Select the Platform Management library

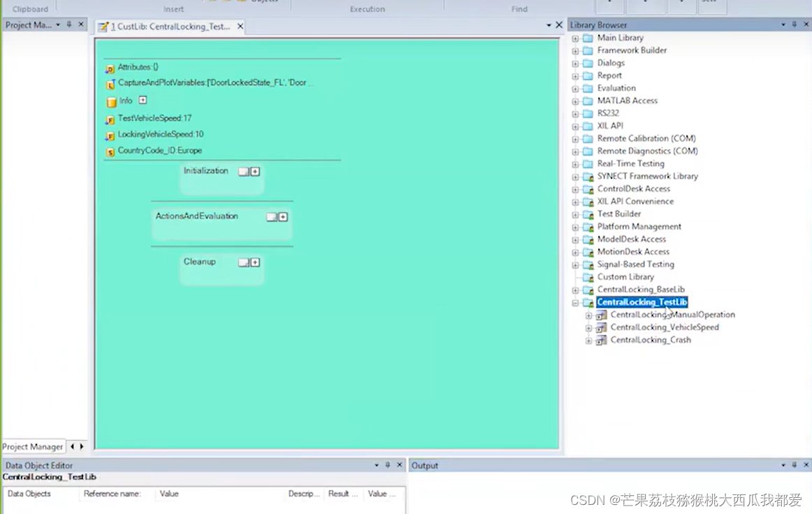[x=639, y=227]
